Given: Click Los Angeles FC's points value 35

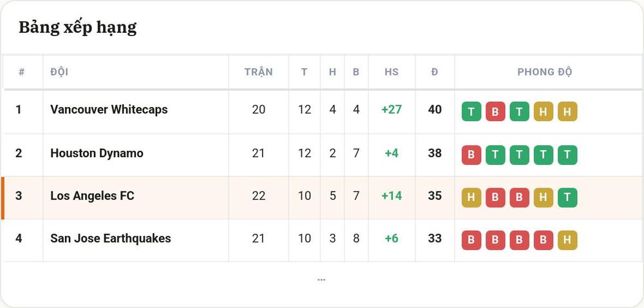Looking at the screenshot, I should coord(435,196).
